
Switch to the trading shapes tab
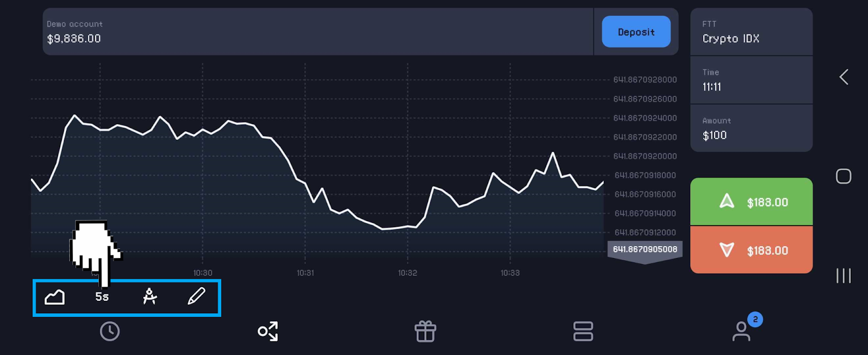tap(268, 331)
